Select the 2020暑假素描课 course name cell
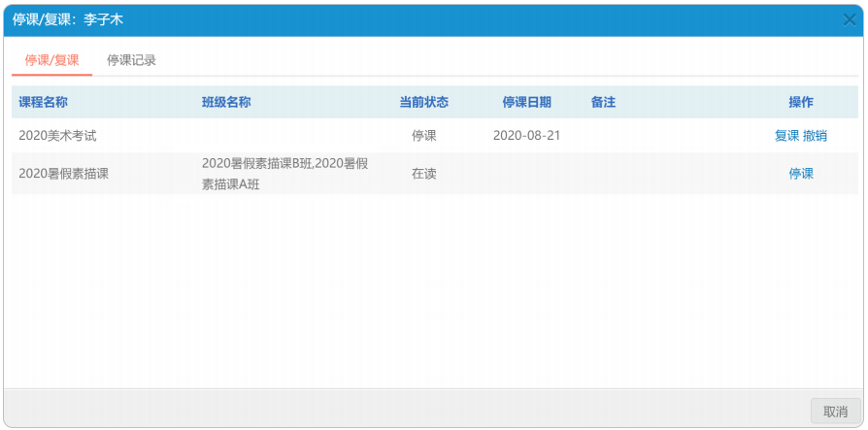 [x=64, y=174]
